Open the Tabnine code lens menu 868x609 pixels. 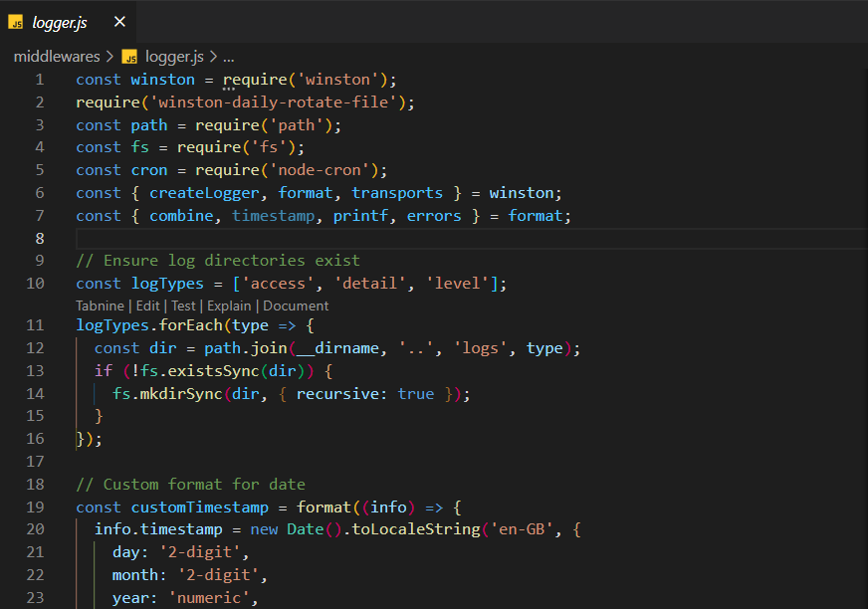tap(99, 305)
